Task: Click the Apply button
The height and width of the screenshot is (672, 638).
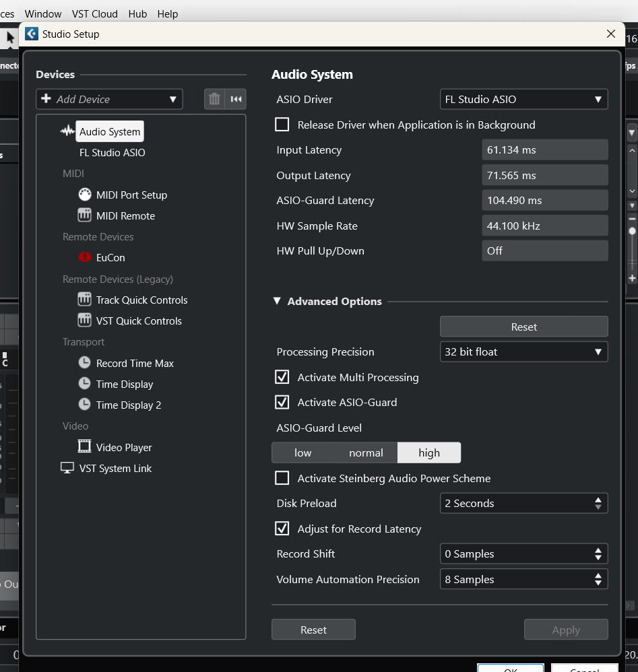Action: 566,630
